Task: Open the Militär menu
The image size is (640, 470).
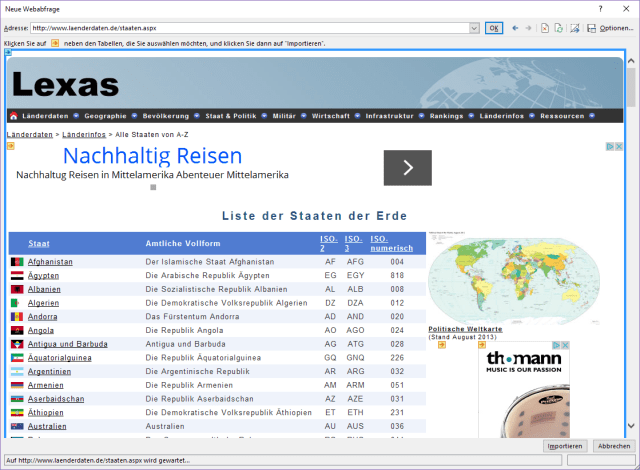Action: click(284, 116)
